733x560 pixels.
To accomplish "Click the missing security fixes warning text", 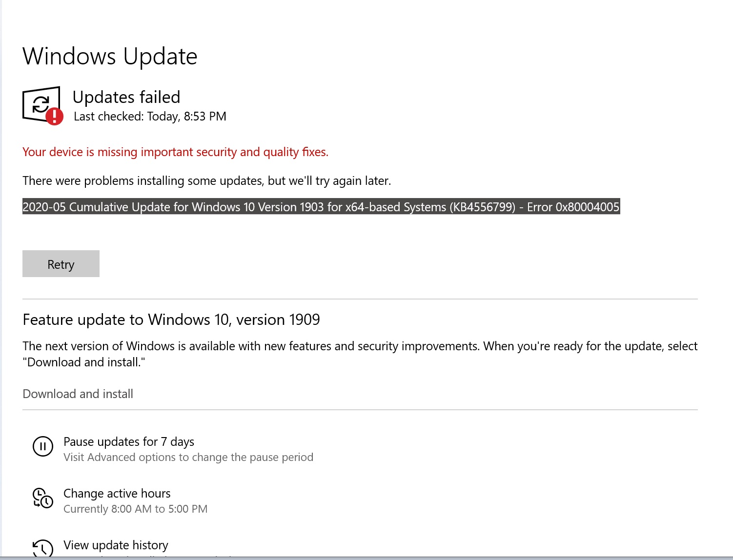I will (x=176, y=152).
